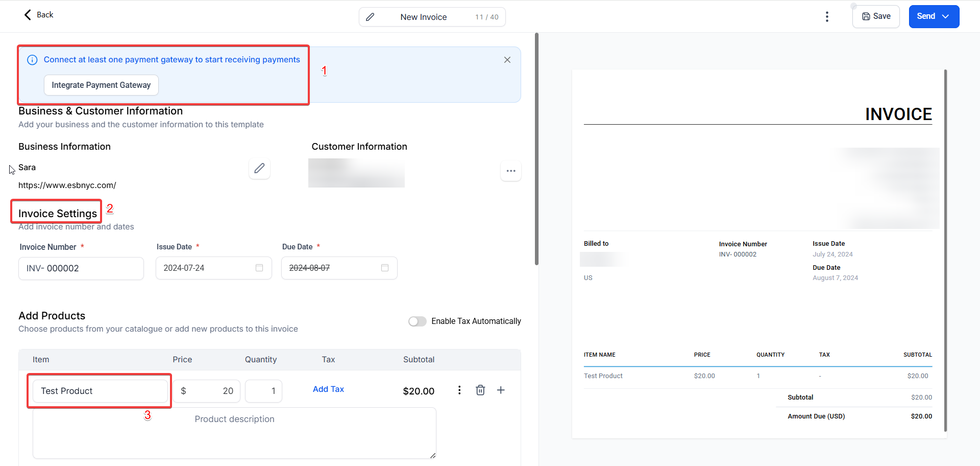The image size is (980, 466).
Task: Click Integrate Payment Gateway button
Action: click(x=101, y=85)
